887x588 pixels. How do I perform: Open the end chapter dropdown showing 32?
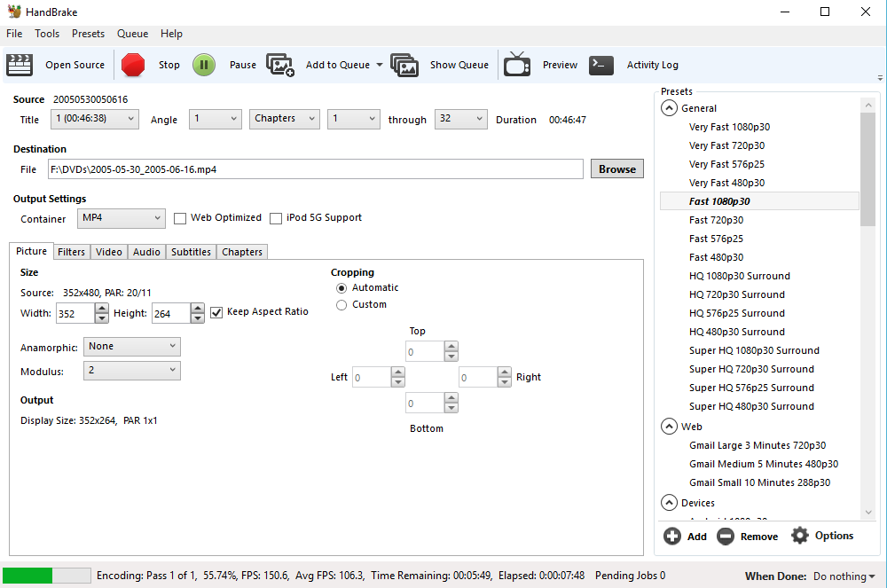tap(460, 119)
